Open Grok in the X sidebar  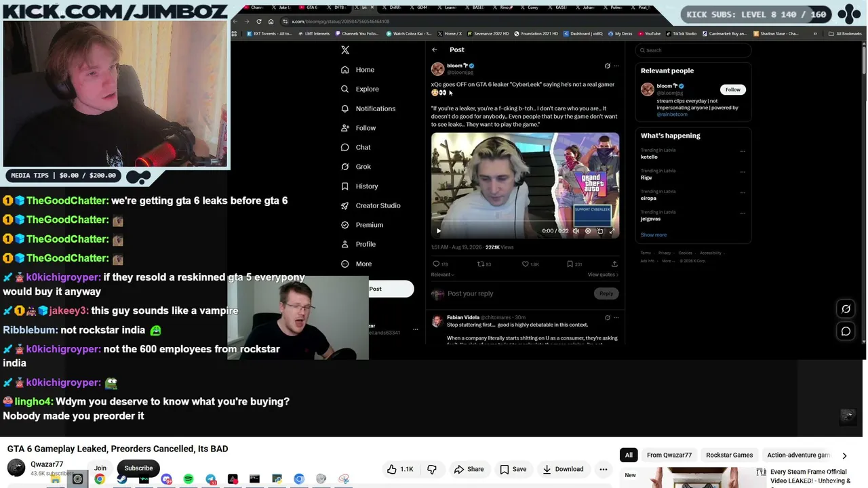356,167
